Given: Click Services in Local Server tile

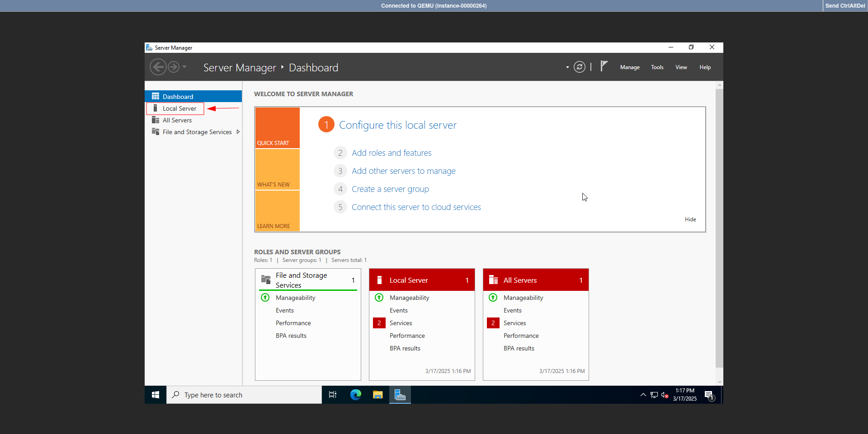Looking at the screenshot, I should 401,323.
